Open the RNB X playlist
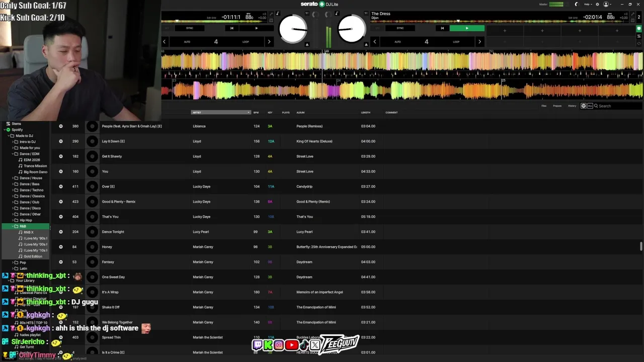 click(x=29, y=232)
